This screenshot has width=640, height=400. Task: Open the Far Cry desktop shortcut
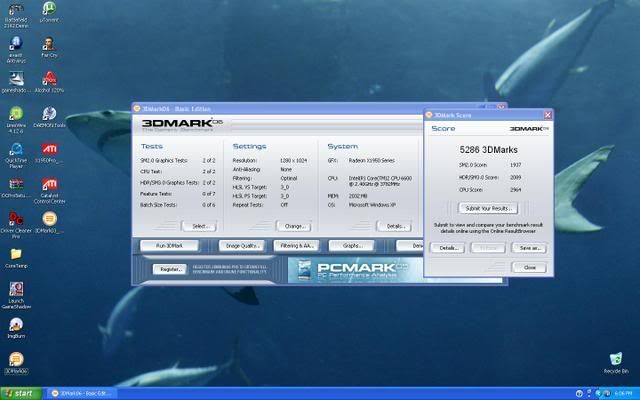49,47
